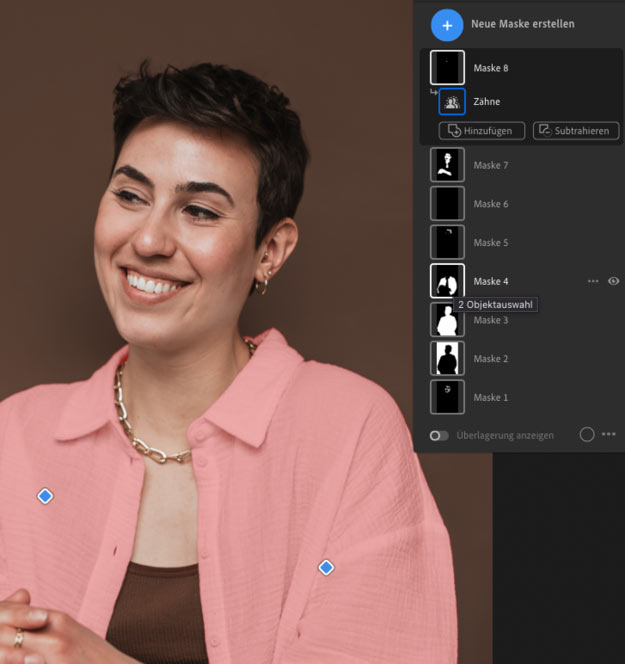Click the Hinzufügen button
Screen dimensions: 625x664
[x=482, y=131]
